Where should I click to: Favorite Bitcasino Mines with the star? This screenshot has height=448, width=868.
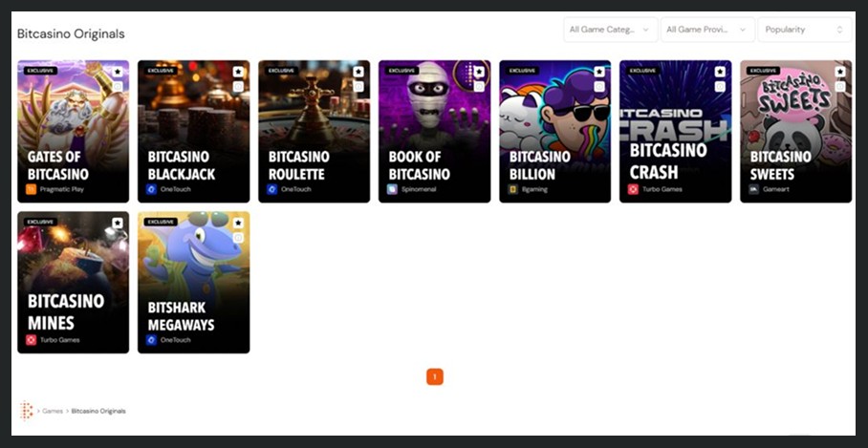118,223
